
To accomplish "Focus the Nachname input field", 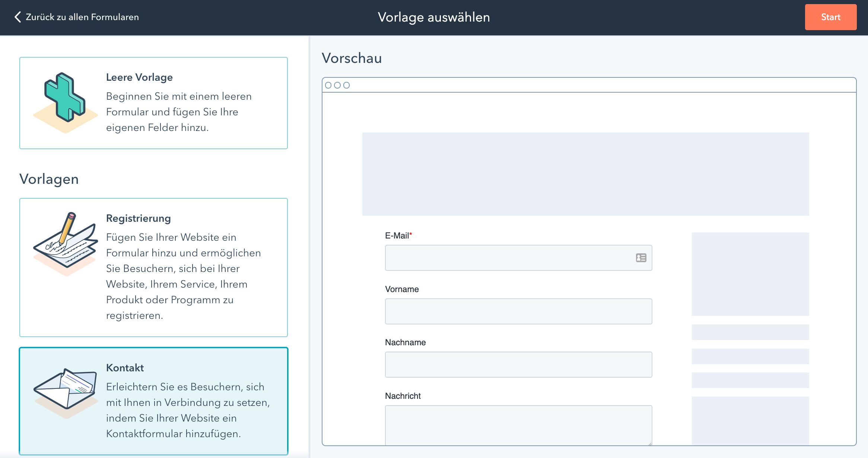I will click(518, 365).
